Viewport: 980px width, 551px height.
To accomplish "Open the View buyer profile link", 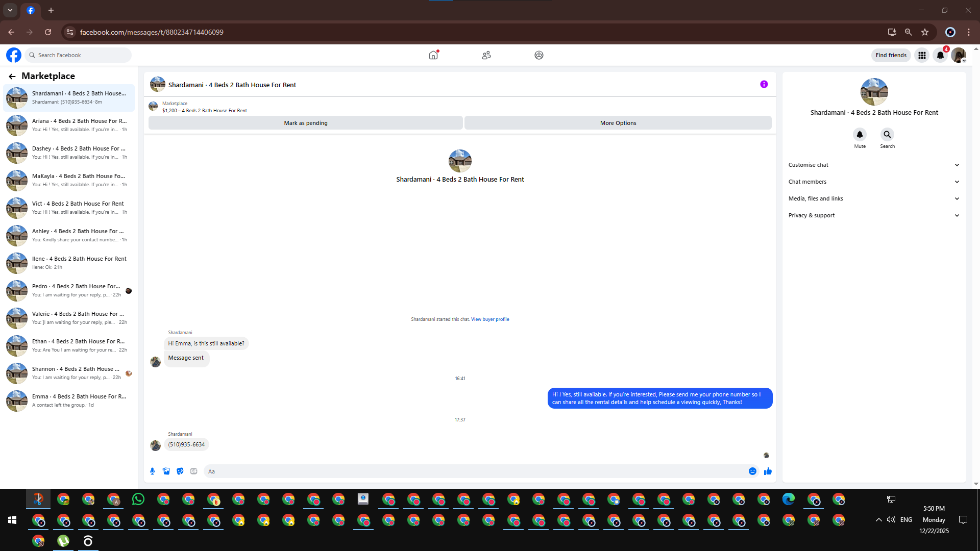I will coord(489,319).
